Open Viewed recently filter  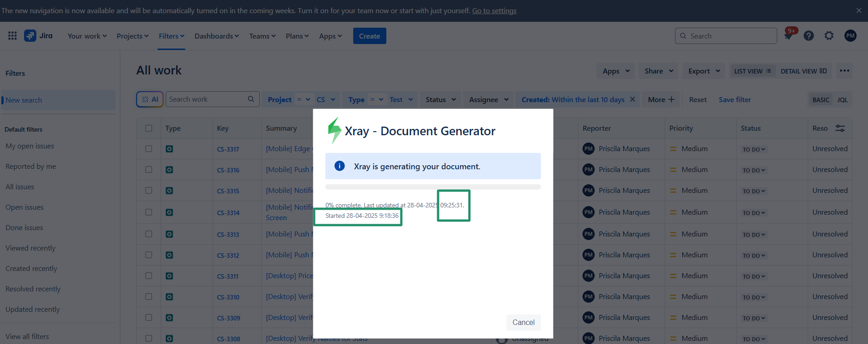coord(30,248)
